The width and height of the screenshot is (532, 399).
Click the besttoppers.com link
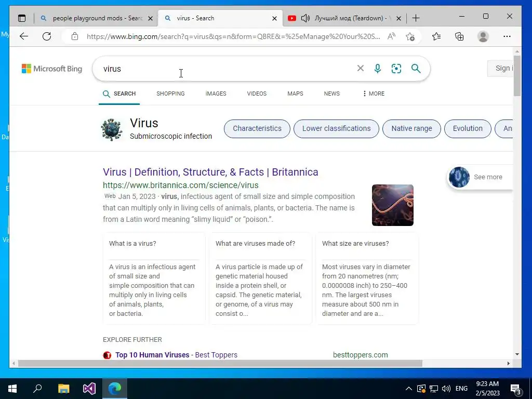[361, 355]
